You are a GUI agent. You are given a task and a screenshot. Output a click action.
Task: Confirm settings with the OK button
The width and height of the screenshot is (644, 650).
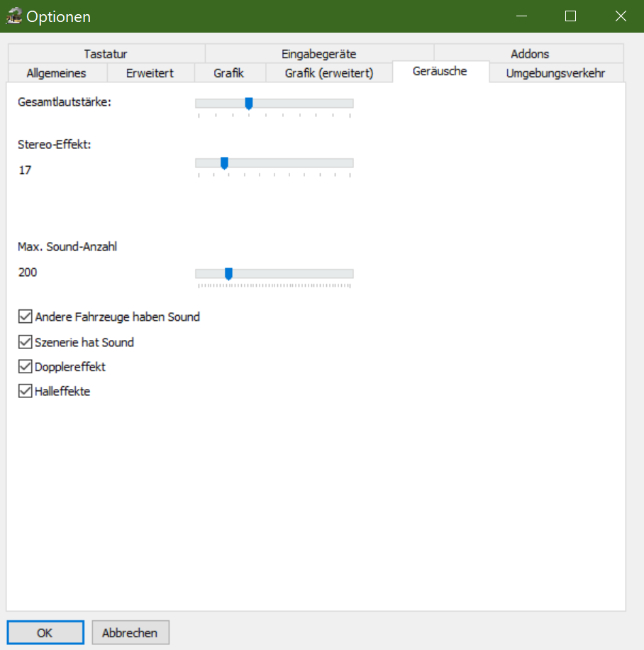point(45,633)
